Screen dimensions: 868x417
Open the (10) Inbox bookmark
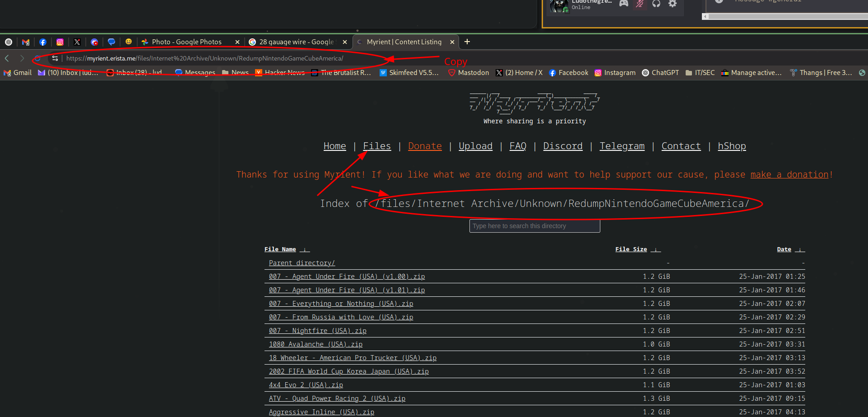click(x=68, y=73)
